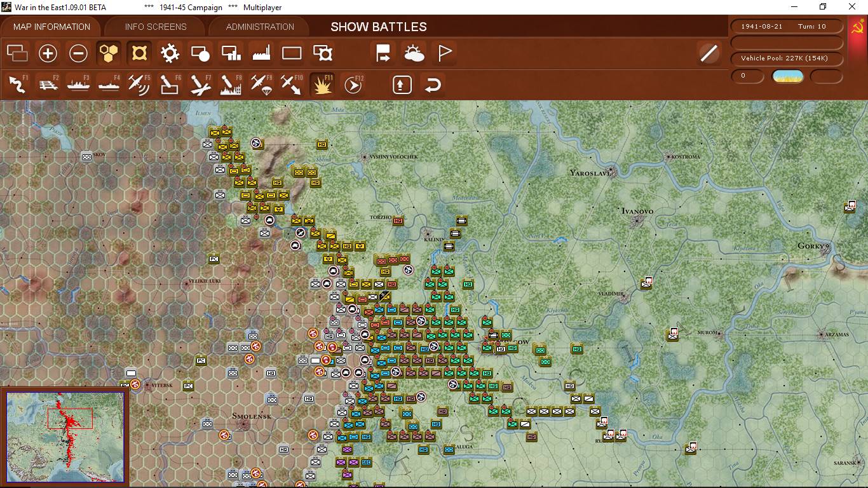The width and height of the screenshot is (868, 488).
Task: Toggle the highlighted fortification outline icon
Action: (139, 53)
